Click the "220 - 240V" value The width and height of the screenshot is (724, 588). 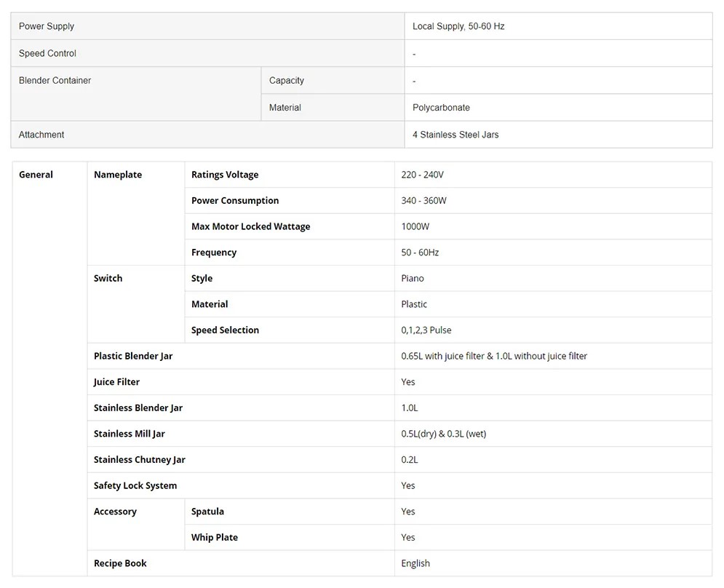point(422,175)
